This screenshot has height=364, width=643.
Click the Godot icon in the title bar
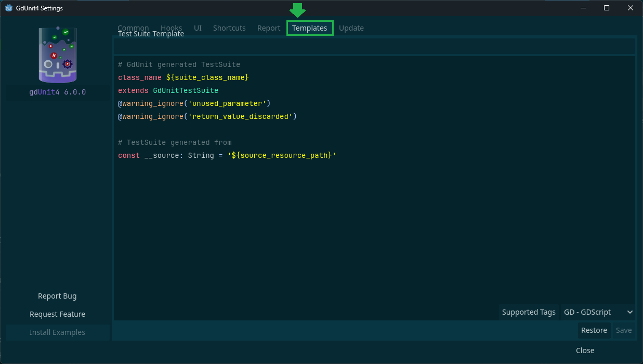pos(9,8)
